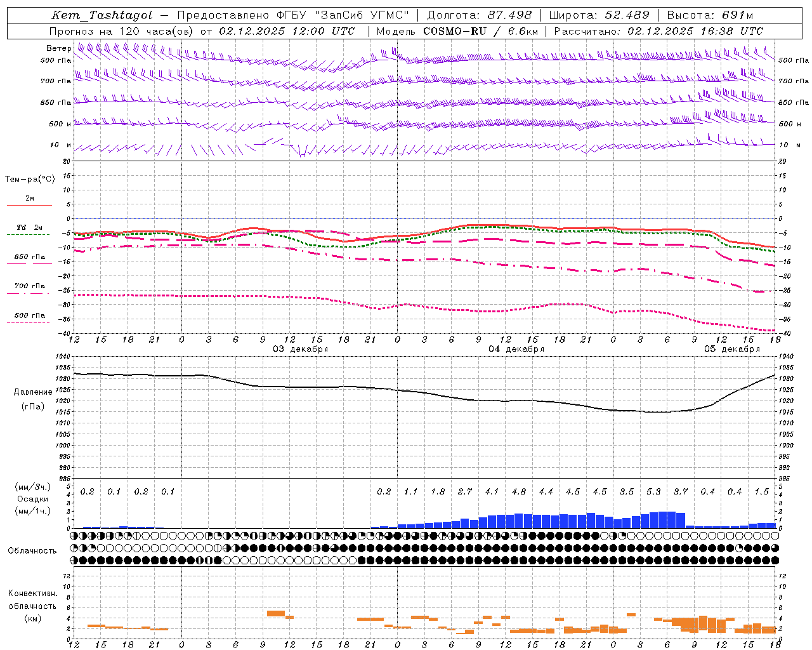The height and width of the screenshot is (650, 812).
Task: Click the 1.5 precipitation value
Action: pos(761,492)
